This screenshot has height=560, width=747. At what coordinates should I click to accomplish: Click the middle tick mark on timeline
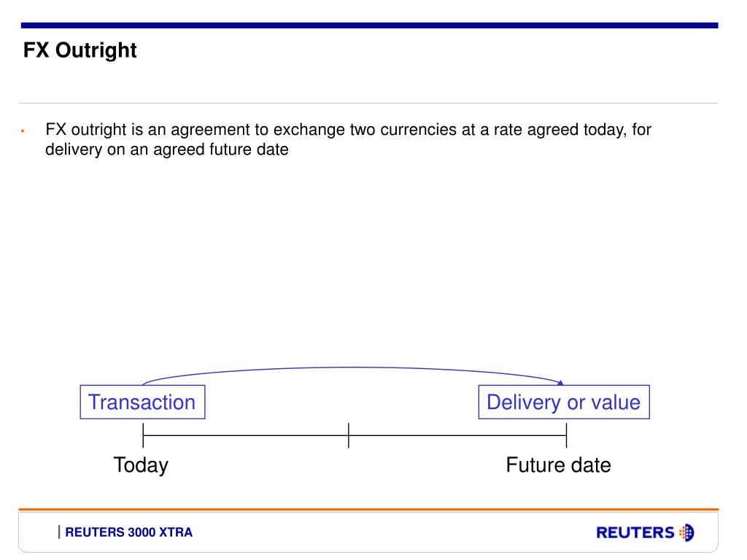point(349,435)
